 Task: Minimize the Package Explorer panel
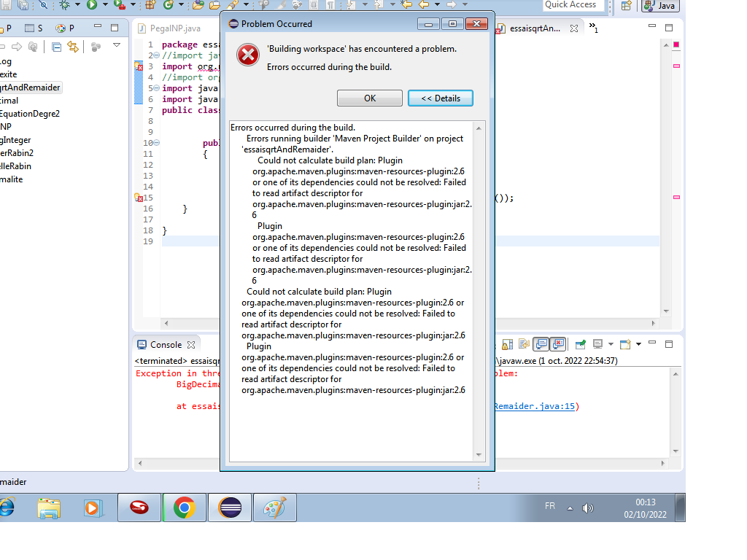pyautogui.click(x=98, y=27)
